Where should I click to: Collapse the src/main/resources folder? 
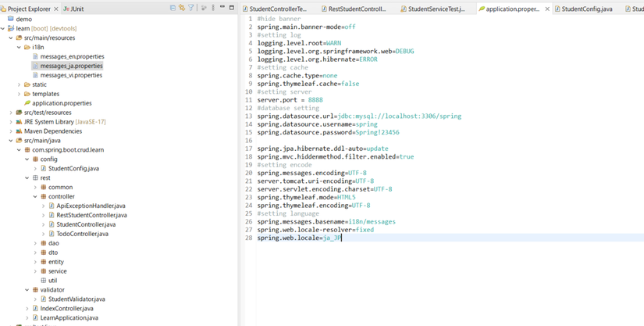click(x=11, y=38)
